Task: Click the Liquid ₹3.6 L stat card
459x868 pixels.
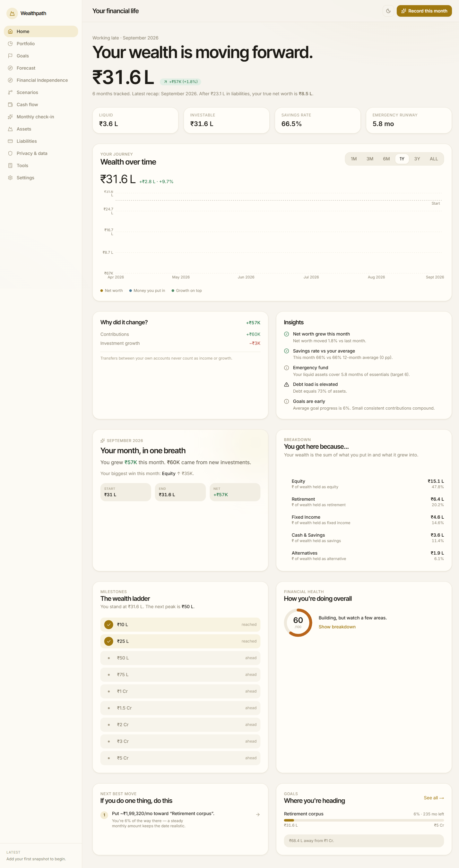Action: click(135, 120)
